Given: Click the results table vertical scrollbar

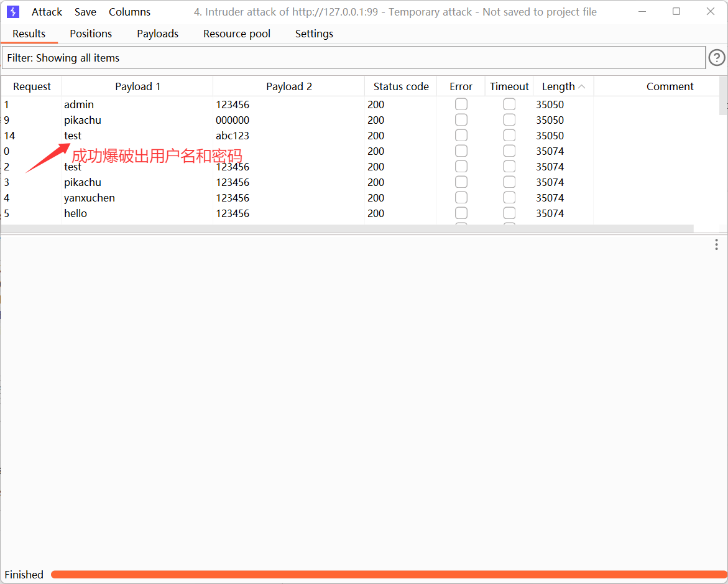Looking at the screenshot, I should click(x=724, y=96).
